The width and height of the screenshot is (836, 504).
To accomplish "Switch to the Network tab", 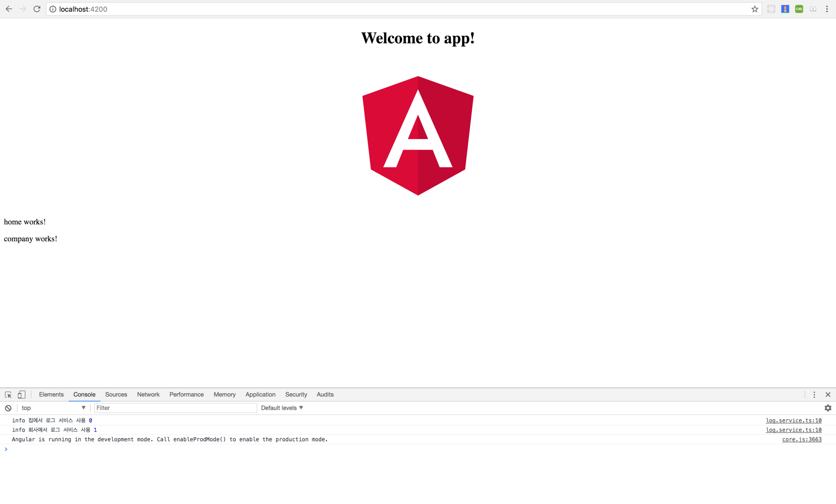I will pos(148,395).
